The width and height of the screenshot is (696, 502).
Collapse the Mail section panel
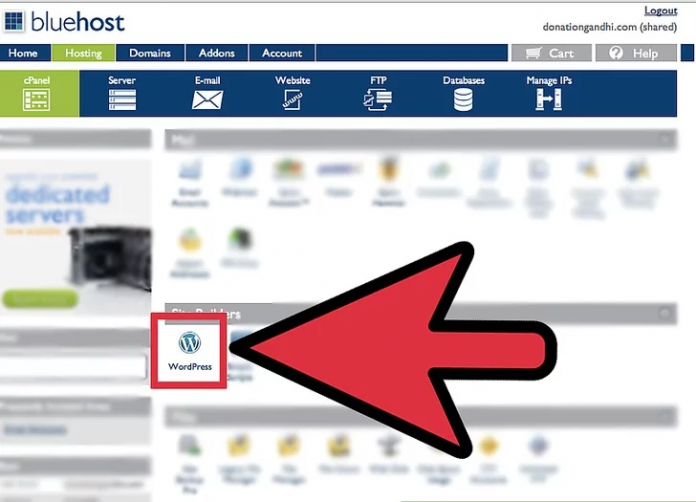click(665, 140)
